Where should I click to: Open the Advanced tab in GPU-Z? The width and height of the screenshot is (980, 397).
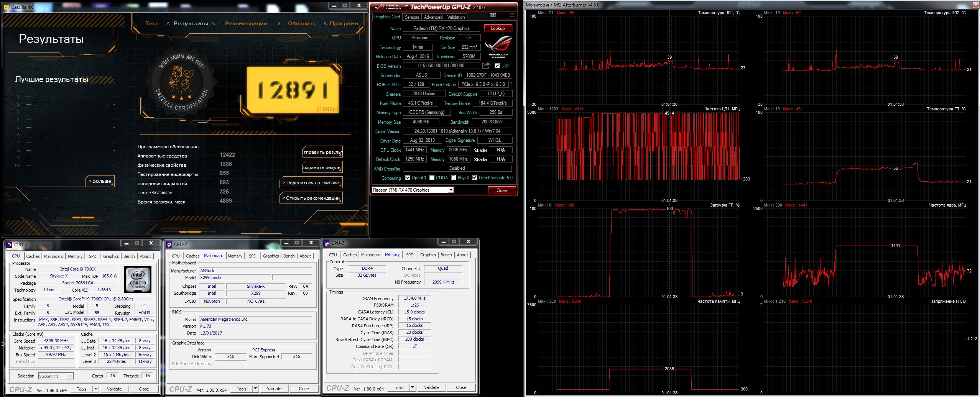433,17
